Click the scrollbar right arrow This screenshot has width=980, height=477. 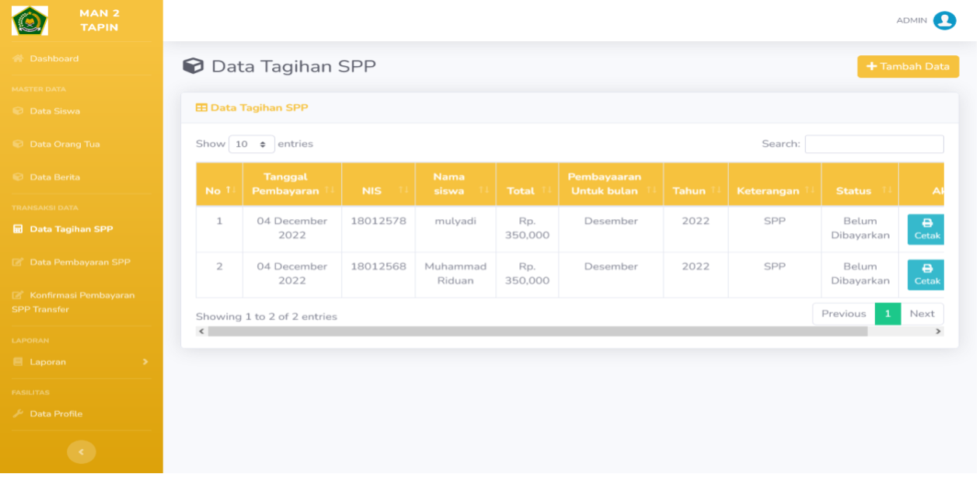coord(938,332)
